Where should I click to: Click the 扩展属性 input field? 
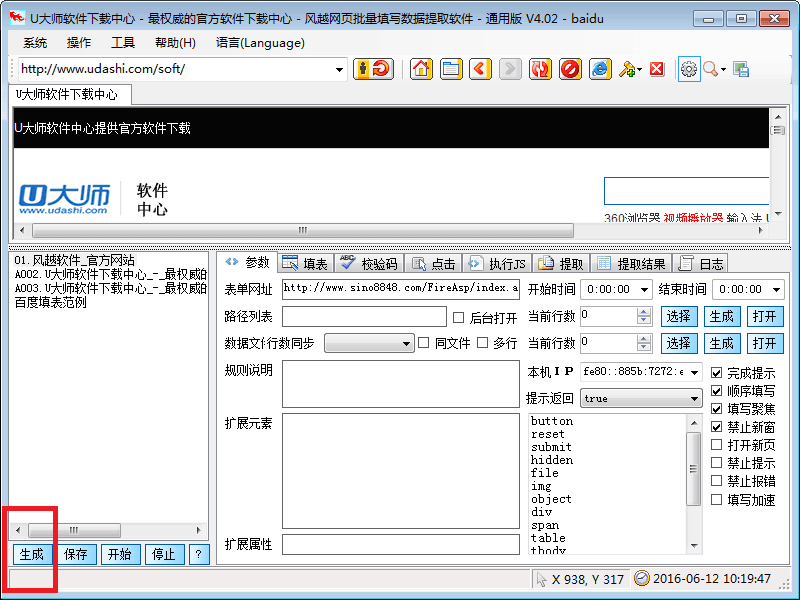click(401, 544)
